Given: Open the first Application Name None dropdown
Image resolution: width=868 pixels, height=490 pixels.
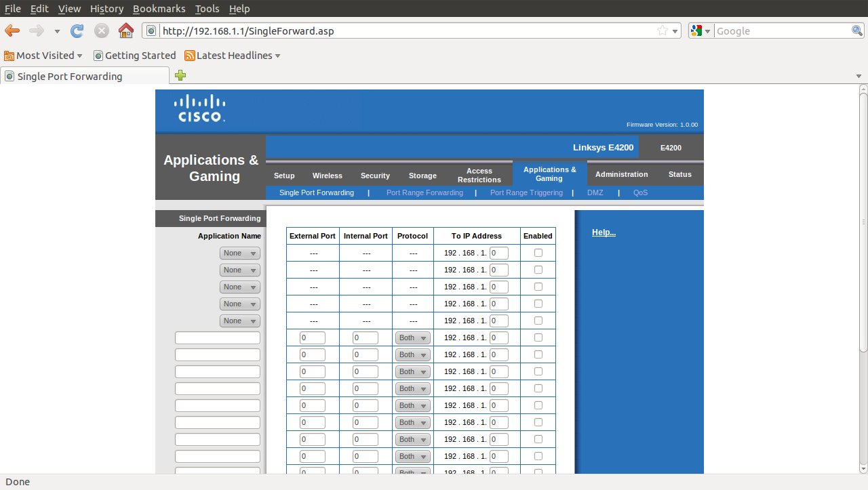Looking at the screenshot, I should tap(240, 253).
